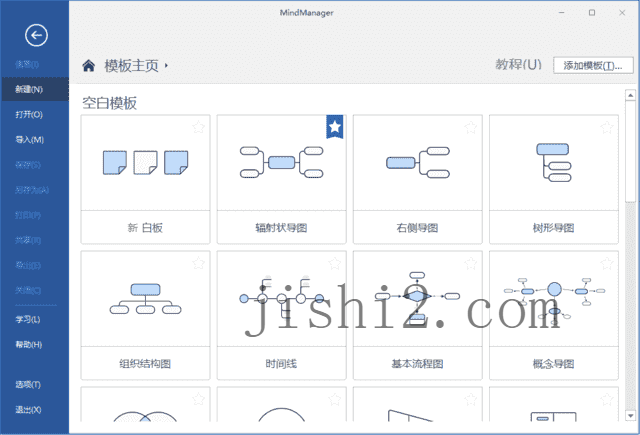Click the org chart diagram icon
This screenshot has width=640, height=435.
click(x=145, y=299)
